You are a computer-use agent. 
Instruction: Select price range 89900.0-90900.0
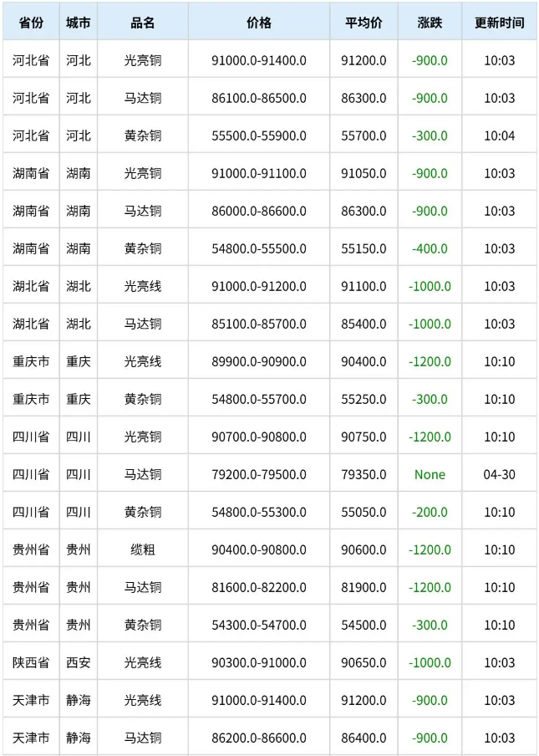click(259, 361)
